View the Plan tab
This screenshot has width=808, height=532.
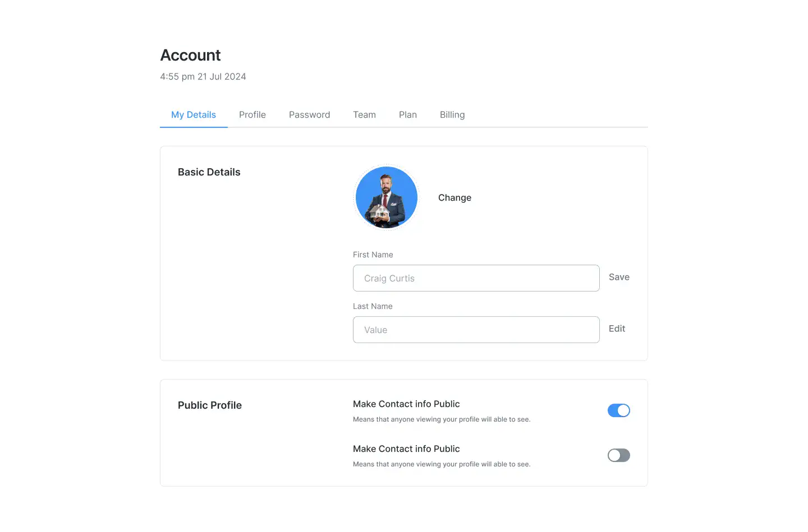pyautogui.click(x=408, y=115)
